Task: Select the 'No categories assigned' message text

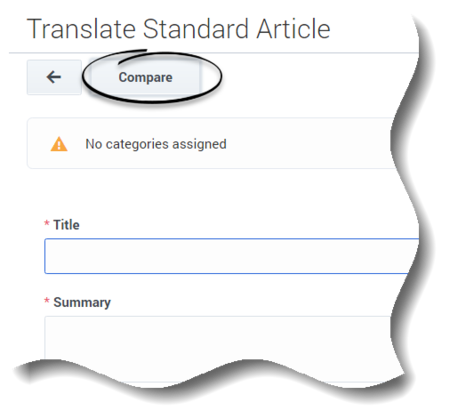Action: (156, 144)
